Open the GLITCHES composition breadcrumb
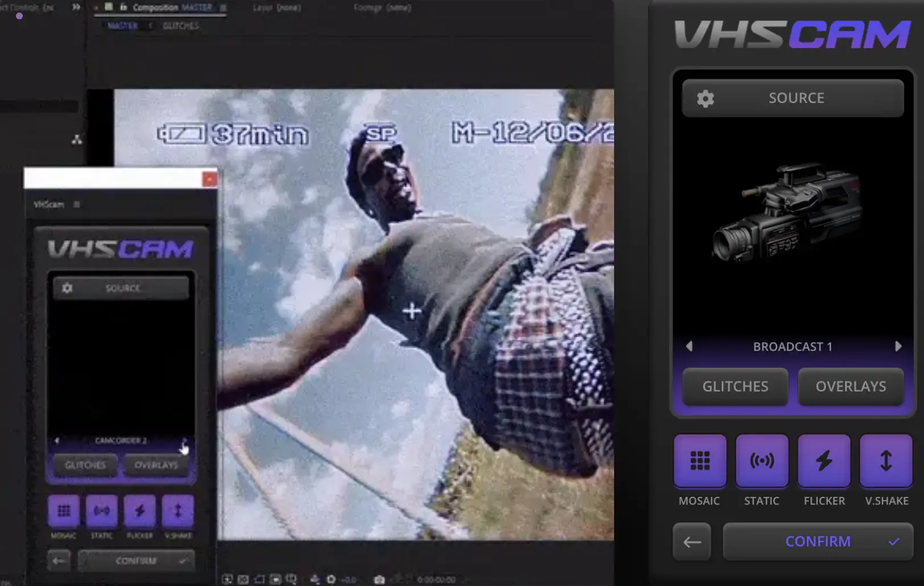 pyautogui.click(x=181, y=26)
